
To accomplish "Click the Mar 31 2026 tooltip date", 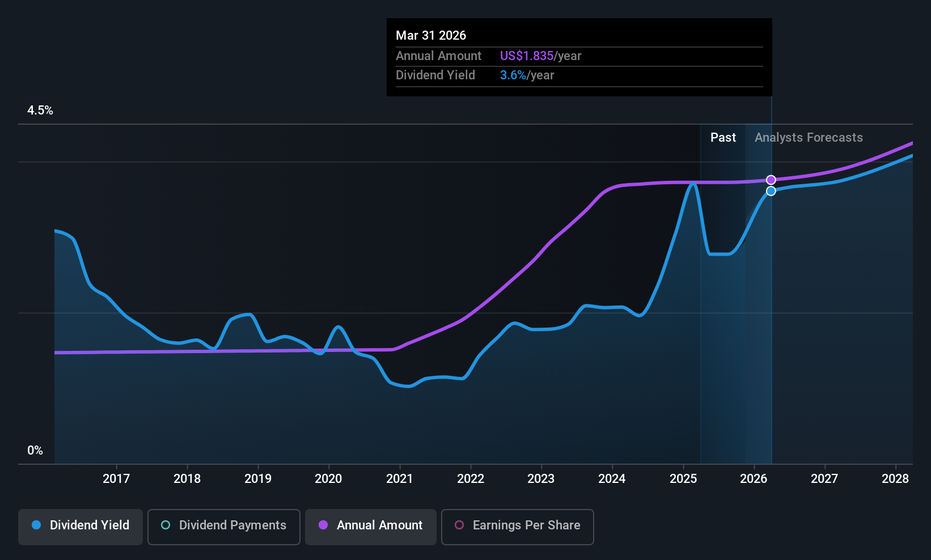I will pos(431,36).
